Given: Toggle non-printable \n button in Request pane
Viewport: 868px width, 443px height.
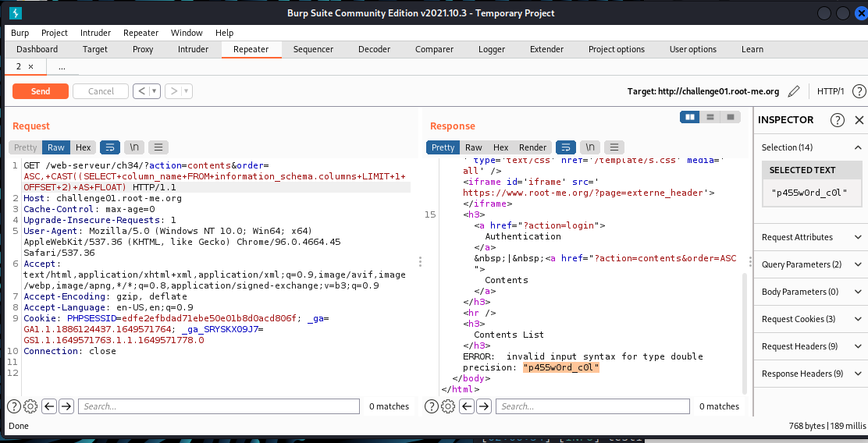Looking at the screenshot, I should pos(134,147).
